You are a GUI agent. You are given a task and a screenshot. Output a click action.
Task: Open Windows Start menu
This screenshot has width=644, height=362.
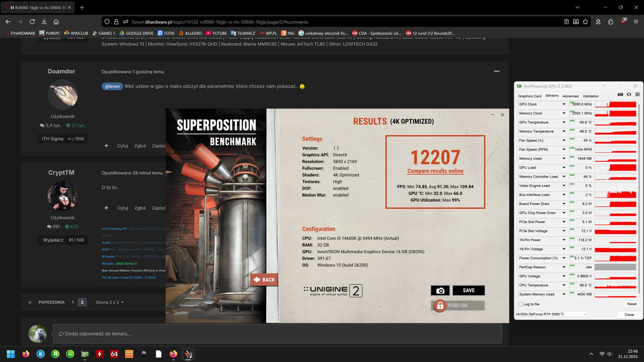[x=11, y=354]
